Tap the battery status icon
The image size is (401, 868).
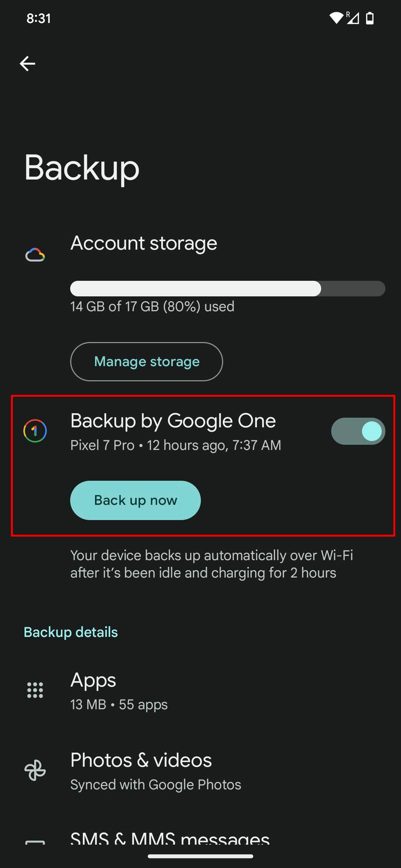click(370, 18)
